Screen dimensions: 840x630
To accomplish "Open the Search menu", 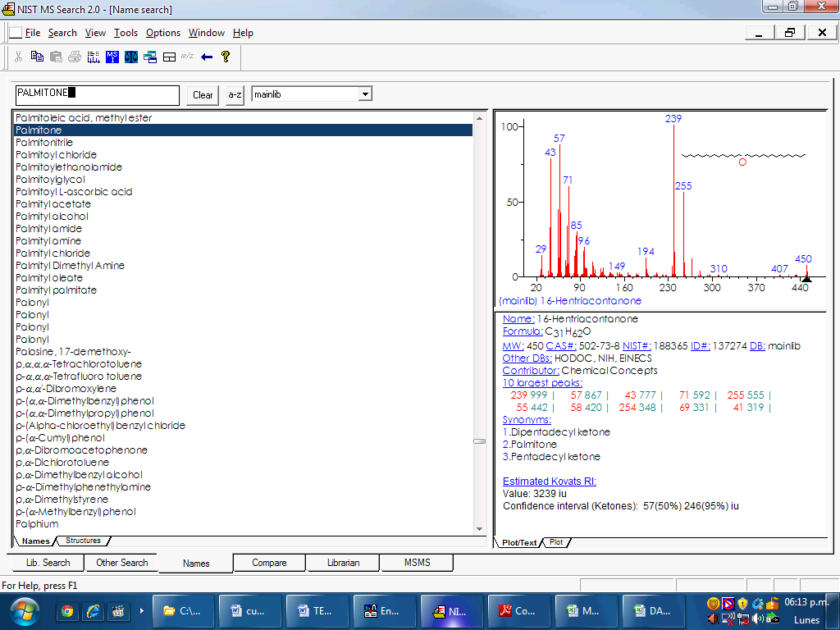I will [62, 33].
